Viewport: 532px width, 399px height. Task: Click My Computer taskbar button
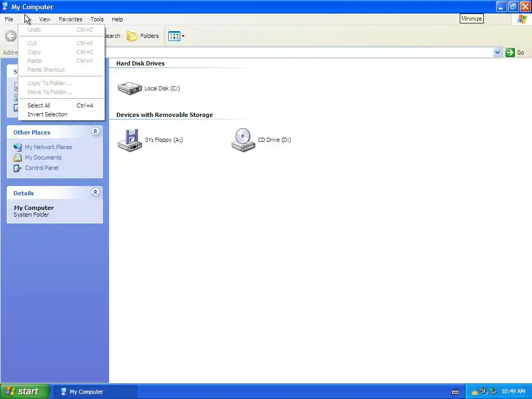(x=96, y=392)
